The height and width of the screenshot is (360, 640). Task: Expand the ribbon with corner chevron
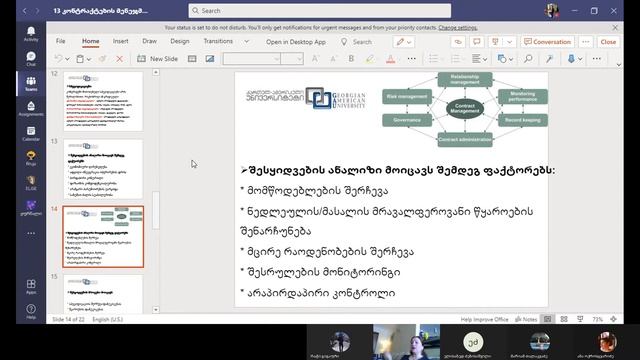618,64
